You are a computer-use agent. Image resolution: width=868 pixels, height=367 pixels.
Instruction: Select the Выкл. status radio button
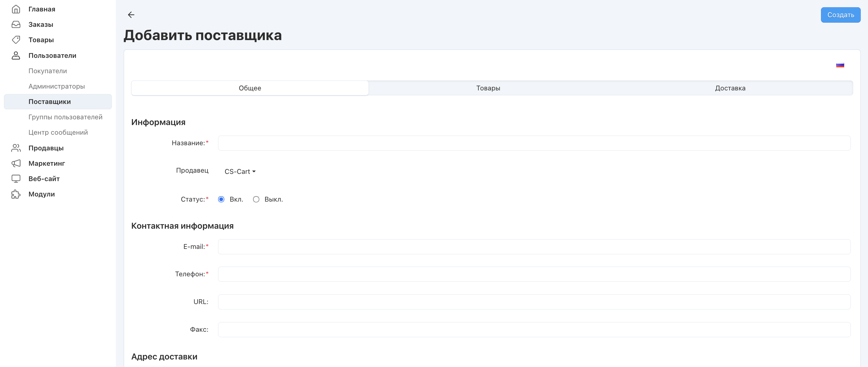256,199
